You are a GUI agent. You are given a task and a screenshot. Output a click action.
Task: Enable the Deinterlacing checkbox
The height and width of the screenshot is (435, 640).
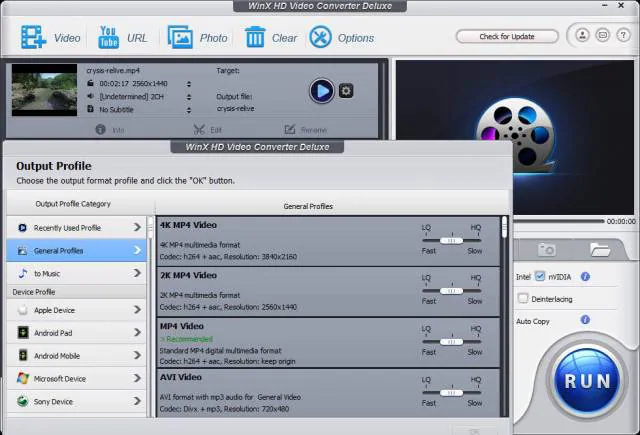pyautogui.click(x=522, y=298)
